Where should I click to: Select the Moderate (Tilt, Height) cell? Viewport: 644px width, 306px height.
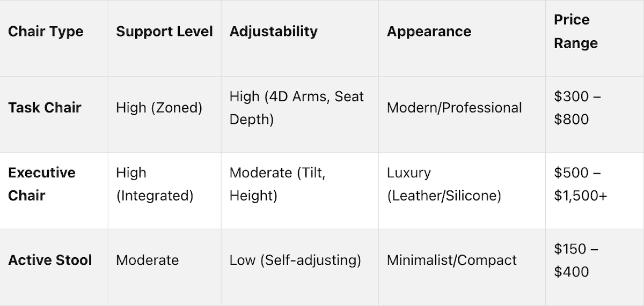(x=277, y=184)
